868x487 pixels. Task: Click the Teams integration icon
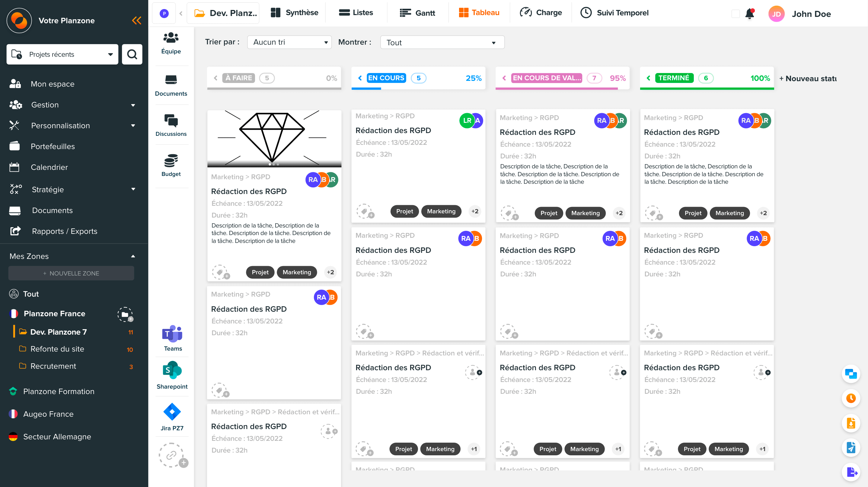click(x=171, y=334)
